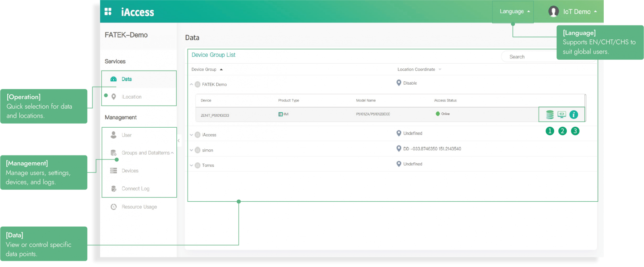Image resolution: width=644 pixels, height=267 pixels.
Task: Open the Language dropdown menu
Action: (x=514, y=12)
